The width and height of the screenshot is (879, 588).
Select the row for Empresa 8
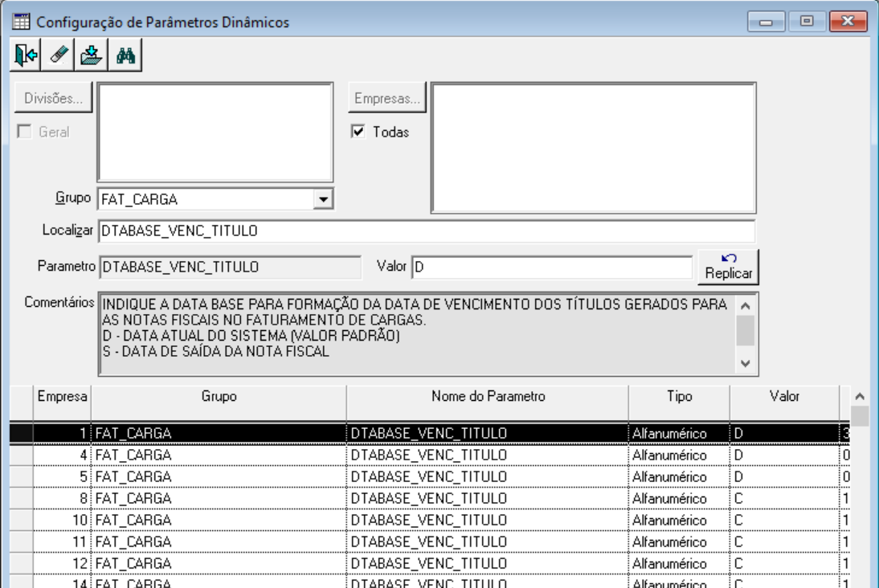[x=429, y=499]
